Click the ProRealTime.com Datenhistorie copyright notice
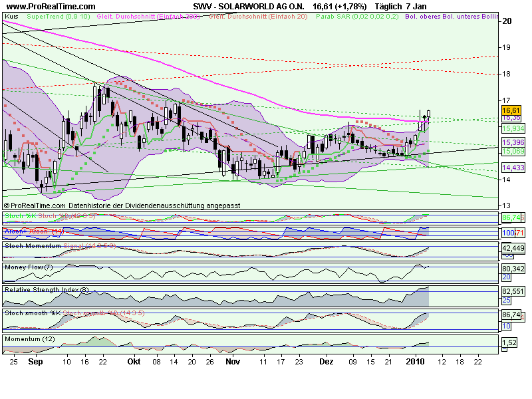The image size is (532, 399). [x=122, y=205]
